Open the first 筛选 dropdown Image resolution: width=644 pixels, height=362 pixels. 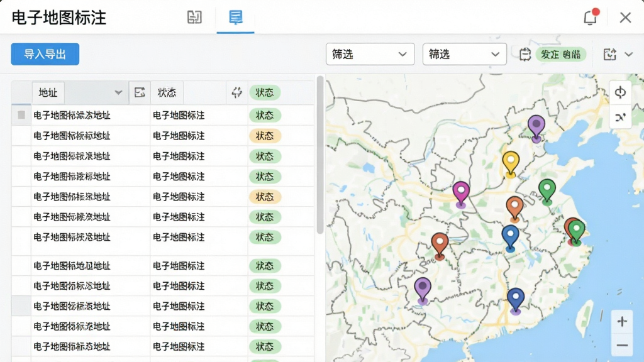click(x=370, y=54)
